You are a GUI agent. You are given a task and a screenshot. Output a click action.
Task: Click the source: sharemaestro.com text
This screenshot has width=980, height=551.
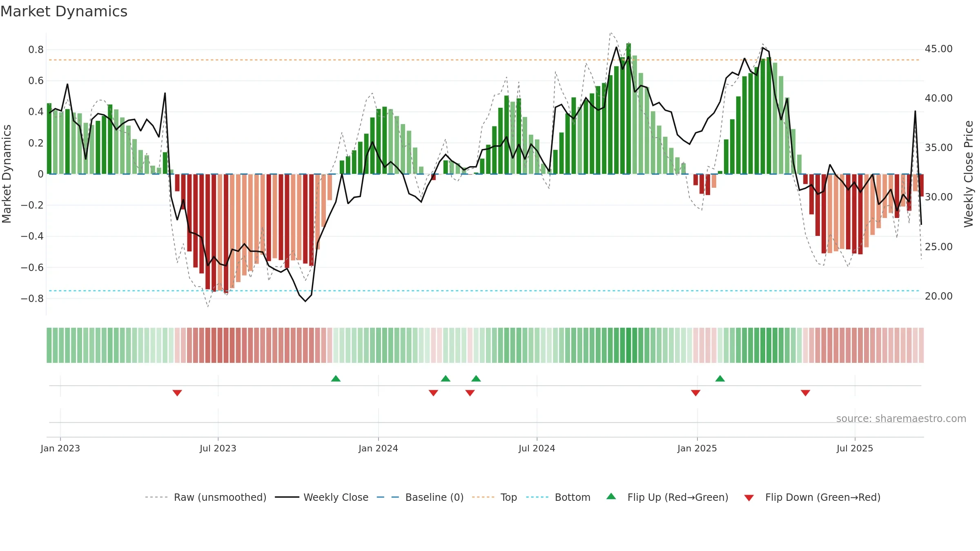[901, 418]
